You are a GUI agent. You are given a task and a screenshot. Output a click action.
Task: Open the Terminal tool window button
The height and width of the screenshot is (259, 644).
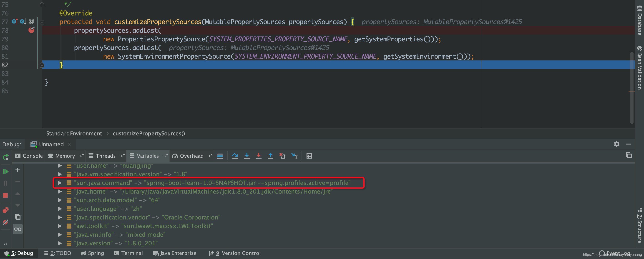coord(128,253)
